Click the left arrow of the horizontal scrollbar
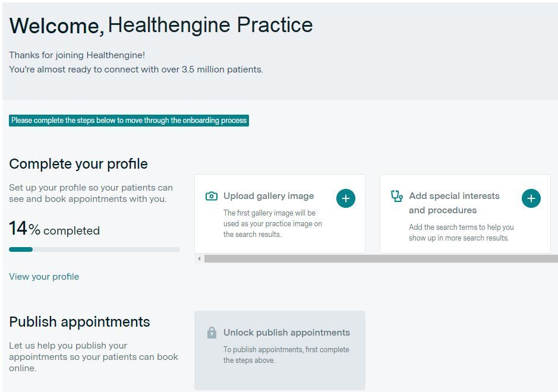 [199, 259]
